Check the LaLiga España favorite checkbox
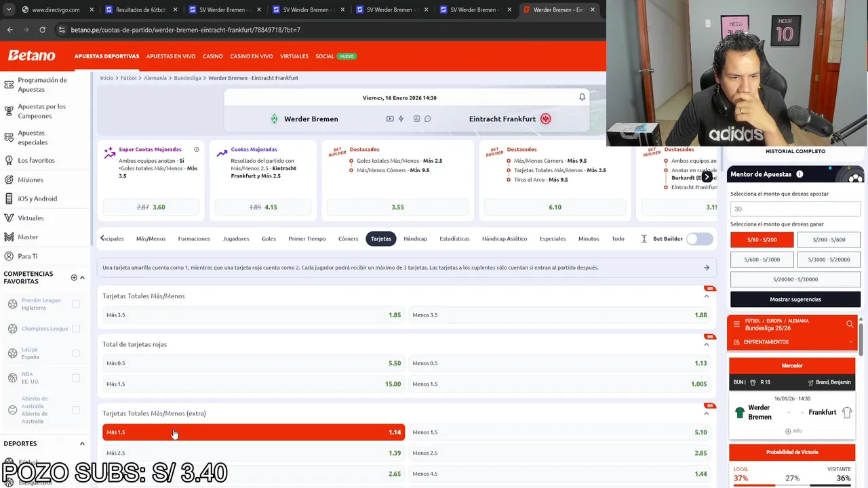Image resolution: width=868 pixels, height=488 pixels. pyautogui.click(x=76, y=353)
